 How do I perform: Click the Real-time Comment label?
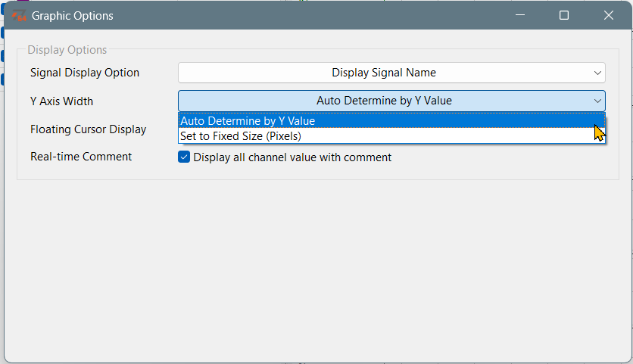click(81, 157)
